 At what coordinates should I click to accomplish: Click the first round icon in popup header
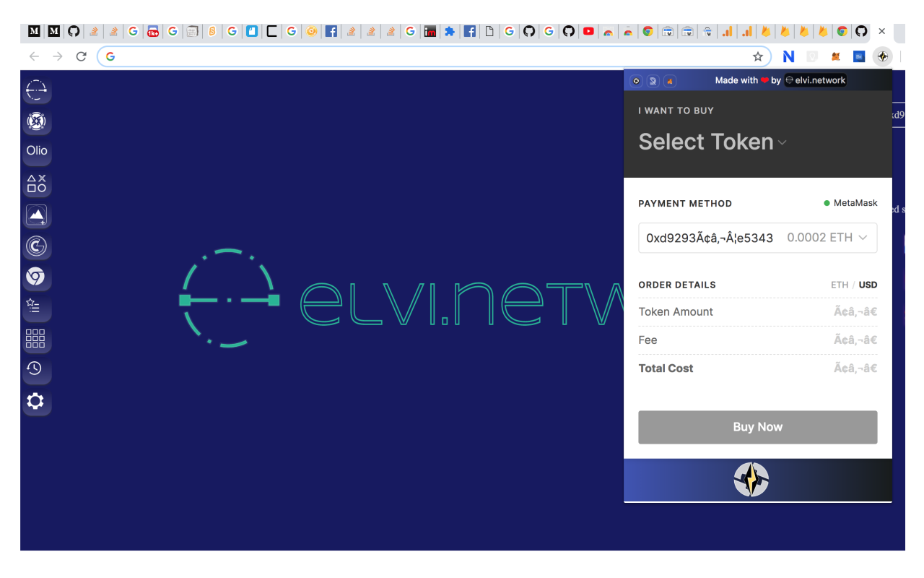pos(636,81)
